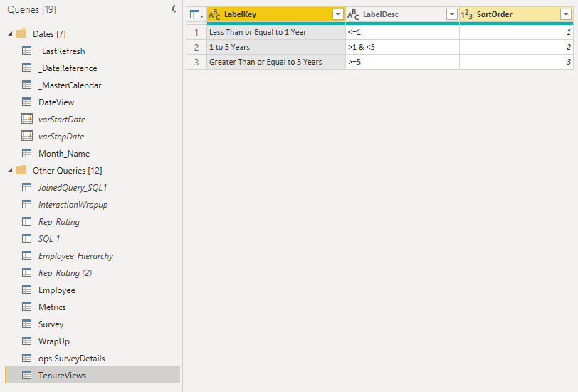Change LabelDesc data type via ABC icon
Image resolution: width=578 pixels, height=392 pixels.
pyautogui.click(x=353, y=14)
